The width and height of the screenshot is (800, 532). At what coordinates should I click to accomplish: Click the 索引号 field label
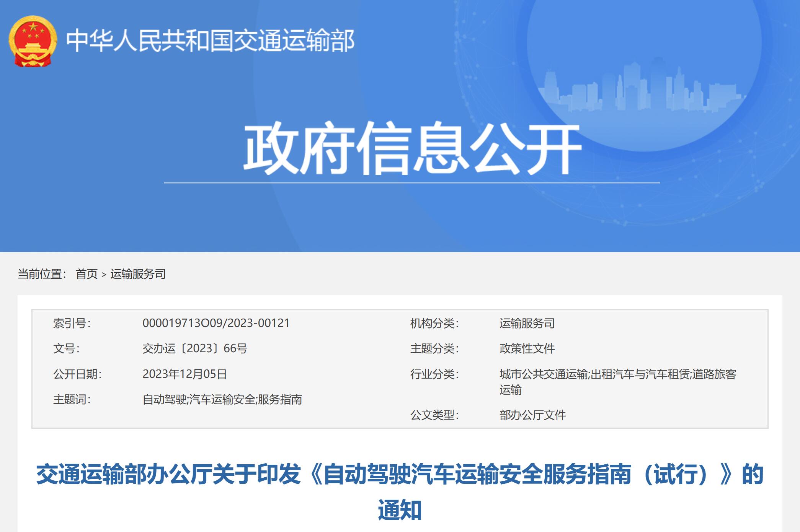[72, 323]
